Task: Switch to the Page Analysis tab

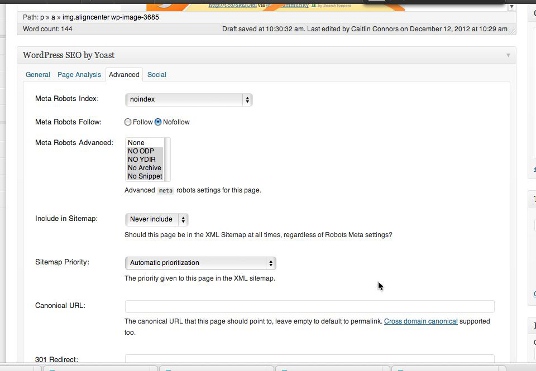Action: [x=79, y=75]
